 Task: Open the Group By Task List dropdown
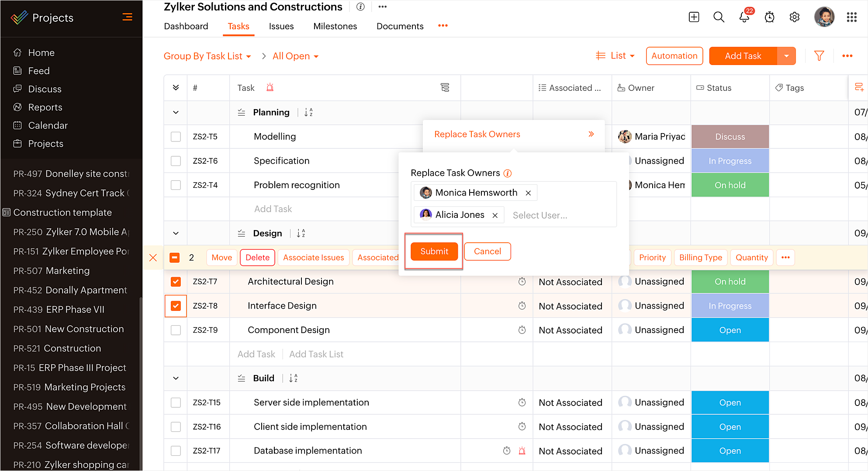click(207, 56)
